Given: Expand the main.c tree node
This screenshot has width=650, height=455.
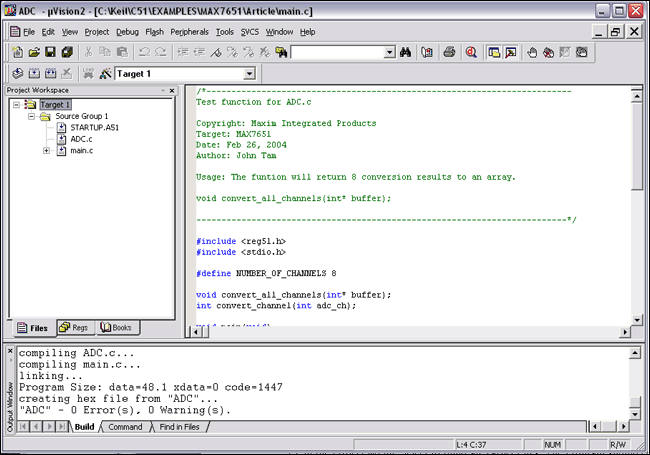Looking at the screenshot, I should click(47, 151).
